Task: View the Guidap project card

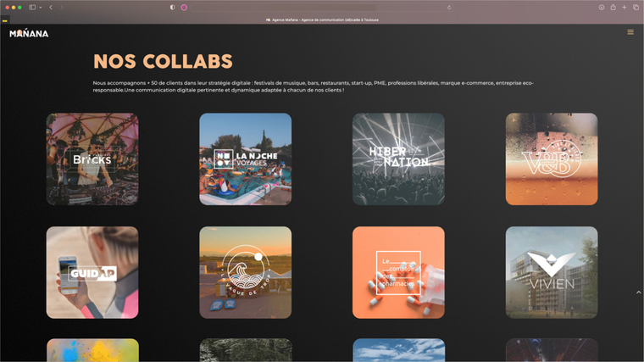Action: click(92, 272)
